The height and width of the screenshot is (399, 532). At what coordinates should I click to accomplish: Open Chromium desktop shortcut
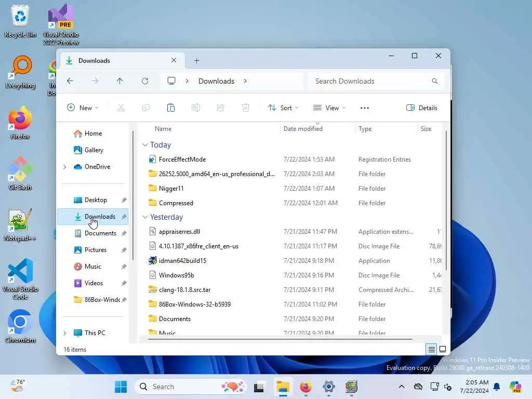coord(20,326)
